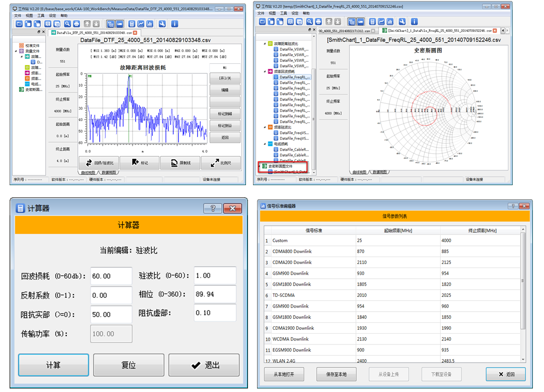Click the bar chart icon in the DTF window toolbar
The height and width of the screenshot is (392, 544).
(150, 24)
